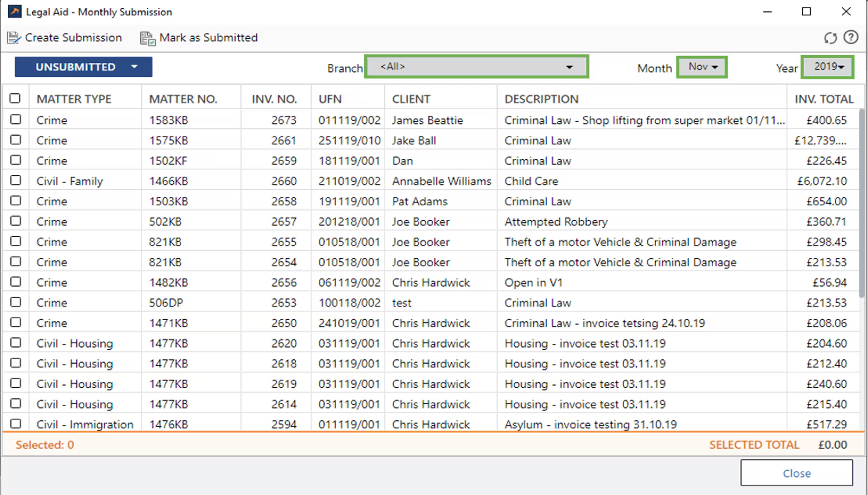Click the vertical scrollbar of the table
The width and height of the screenshot is (868, 495).
[862, 203]
